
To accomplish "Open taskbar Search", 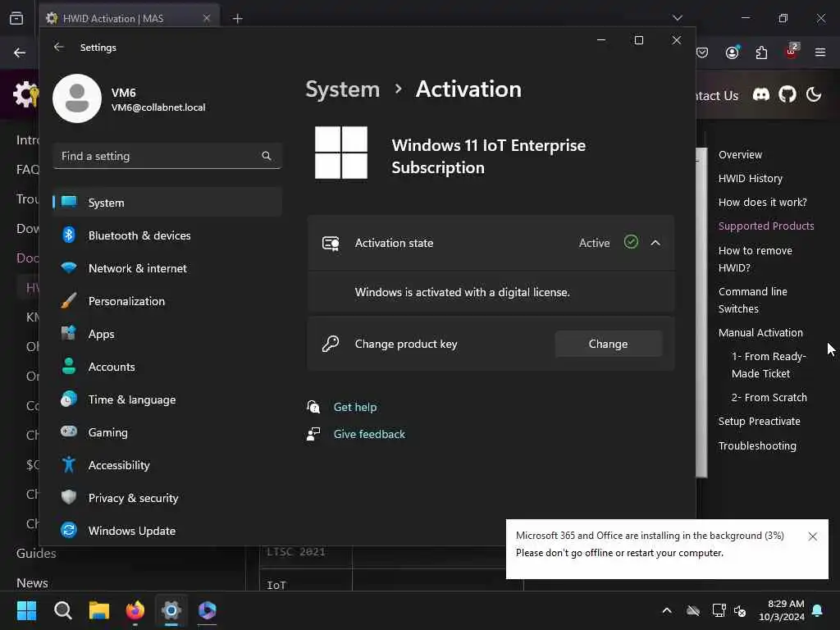I will point(62,610).
